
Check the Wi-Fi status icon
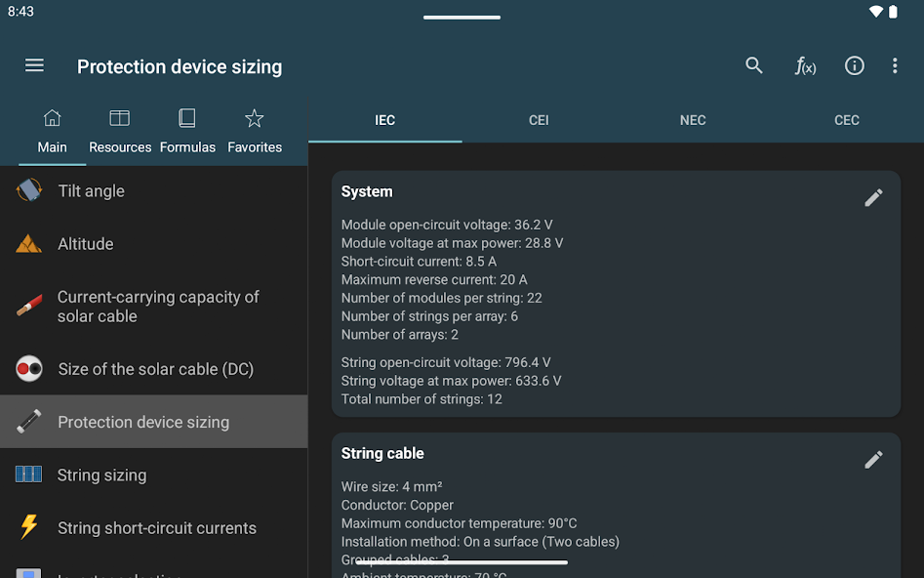click(x=876, y=12)
